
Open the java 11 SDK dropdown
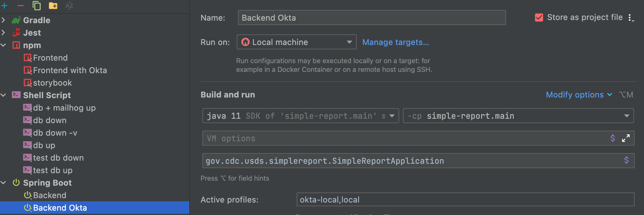(x=300, y=116)
